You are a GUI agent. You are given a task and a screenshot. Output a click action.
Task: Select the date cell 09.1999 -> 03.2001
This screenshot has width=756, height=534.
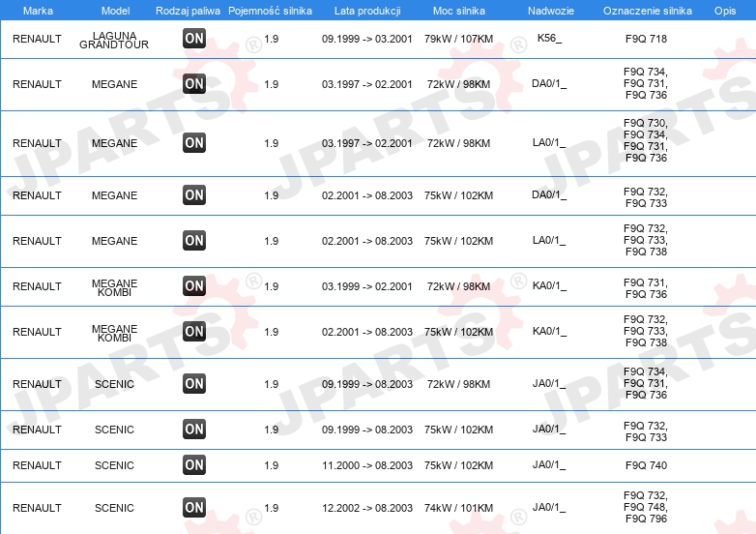tap(367, 39)
